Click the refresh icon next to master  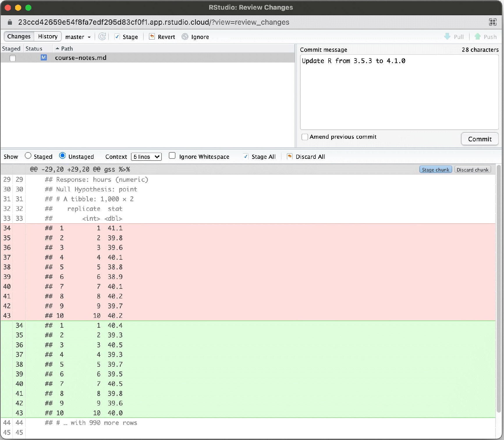coord(102,37)
